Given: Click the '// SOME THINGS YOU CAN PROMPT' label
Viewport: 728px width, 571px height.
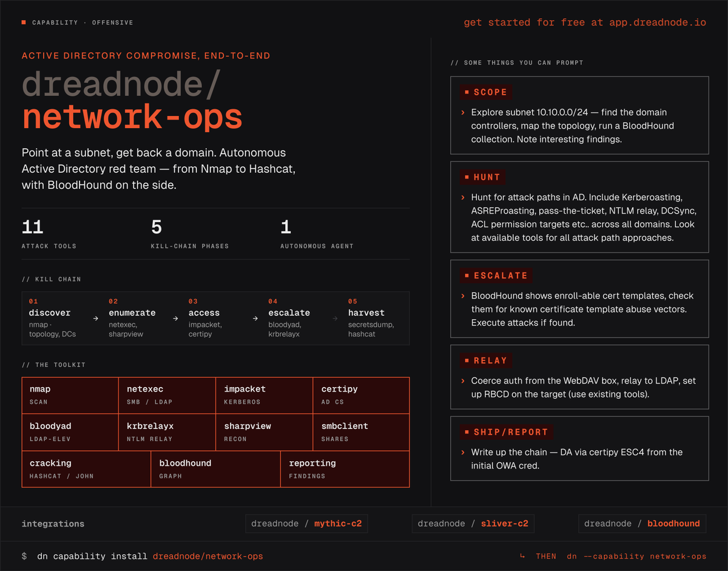Looking at the screenshot, I should tap(517, 63).
